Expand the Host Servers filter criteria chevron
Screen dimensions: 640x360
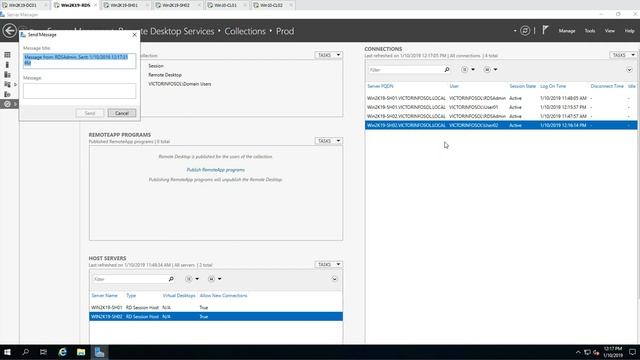(x=334, y=279)
